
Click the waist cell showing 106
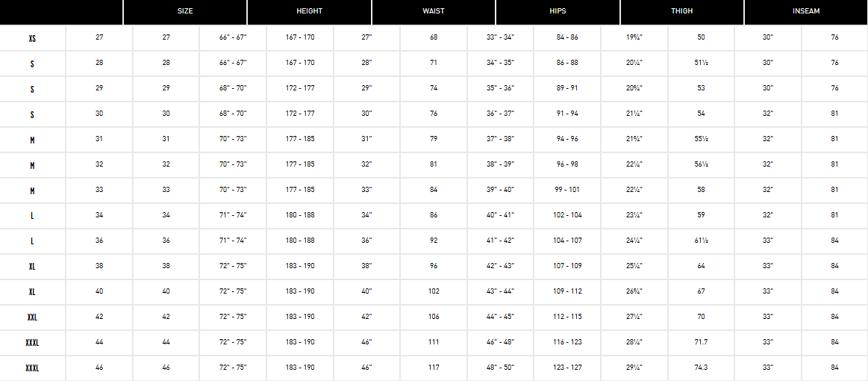434,317
